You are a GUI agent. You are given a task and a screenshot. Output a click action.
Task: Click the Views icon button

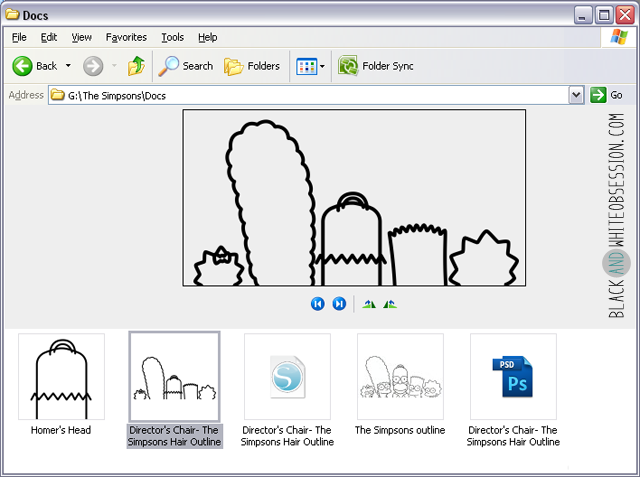click(x=306, y=67)
